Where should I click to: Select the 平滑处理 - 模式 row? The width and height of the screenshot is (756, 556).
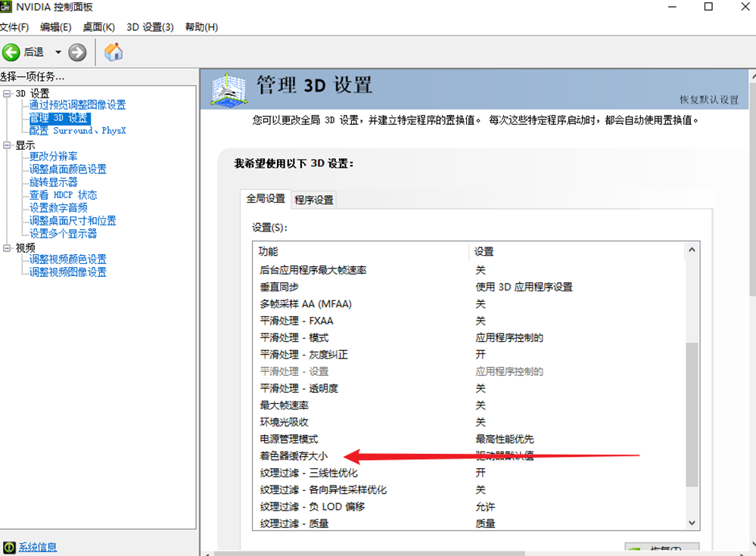(468, 337)
